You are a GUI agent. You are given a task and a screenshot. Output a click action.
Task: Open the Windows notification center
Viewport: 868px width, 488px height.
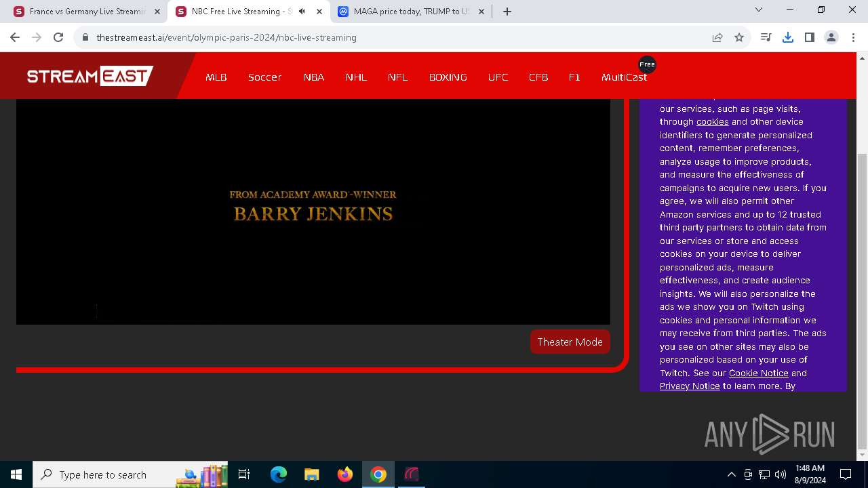point(846,474)
